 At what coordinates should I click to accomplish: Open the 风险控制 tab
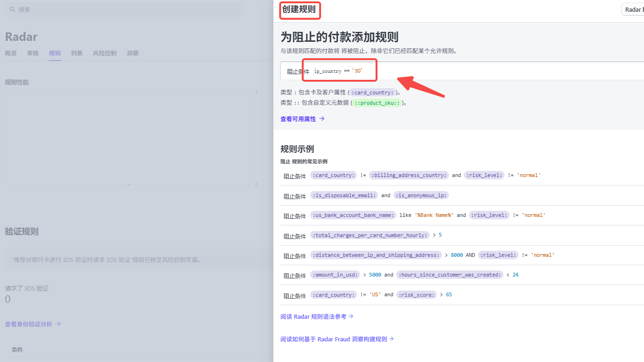(104, 53)
